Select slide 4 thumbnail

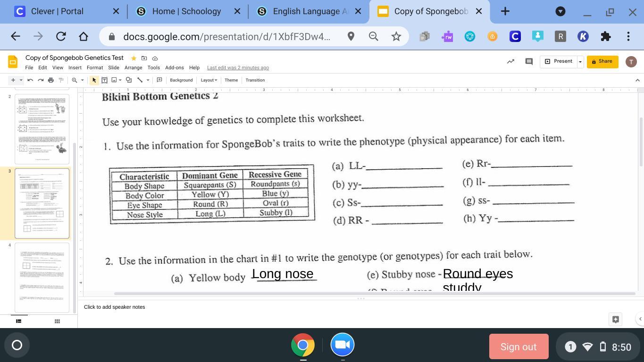[x=42, y=278]
